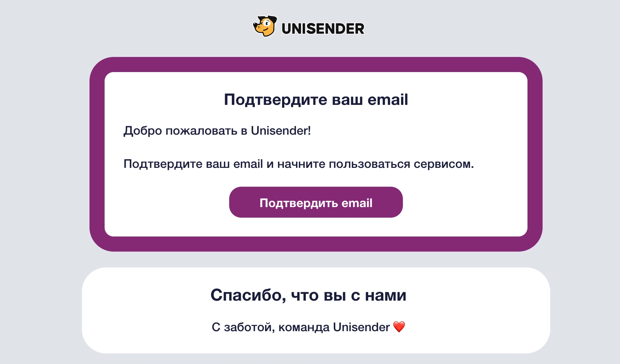
Task: Click the word "email" in the bold heading
Action: [388, 100]
